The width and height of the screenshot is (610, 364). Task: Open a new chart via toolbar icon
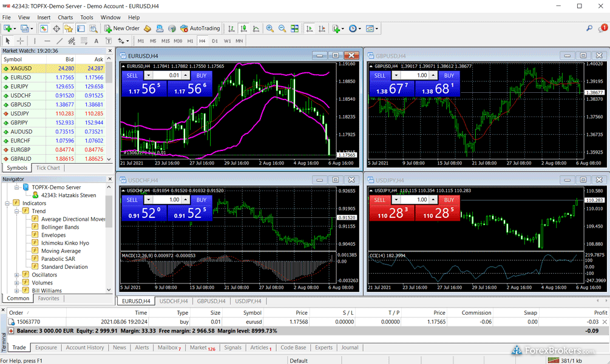(7, 29)
